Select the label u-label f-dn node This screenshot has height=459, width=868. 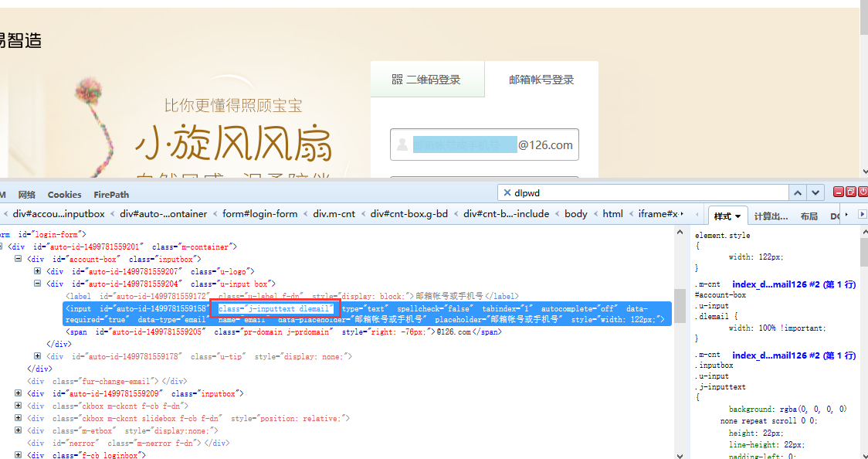tap(292, 296)
